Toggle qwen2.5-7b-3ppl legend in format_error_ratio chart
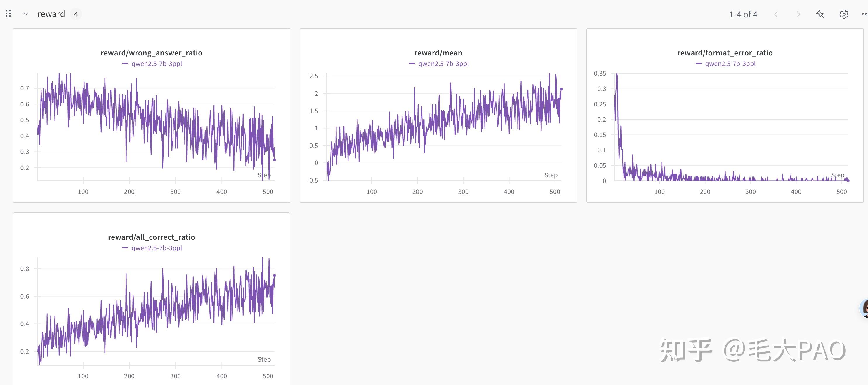Screen dimensions: 868x385 coord(730,64)
